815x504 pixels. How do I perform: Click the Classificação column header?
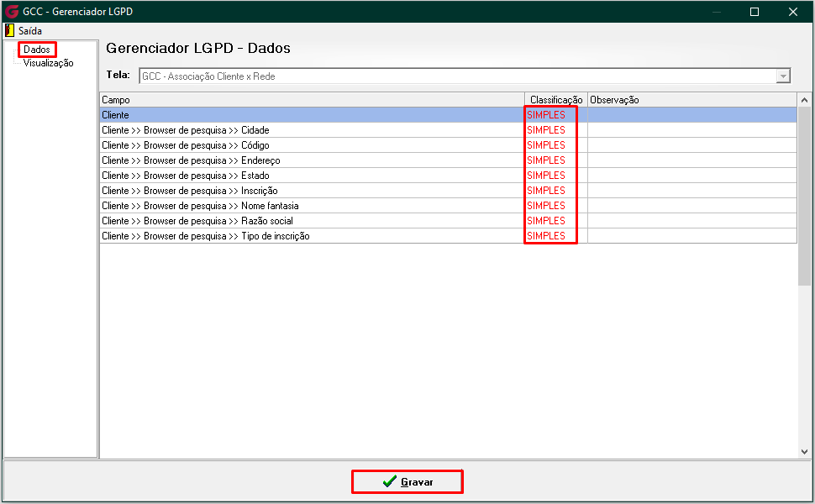point(556,100)
